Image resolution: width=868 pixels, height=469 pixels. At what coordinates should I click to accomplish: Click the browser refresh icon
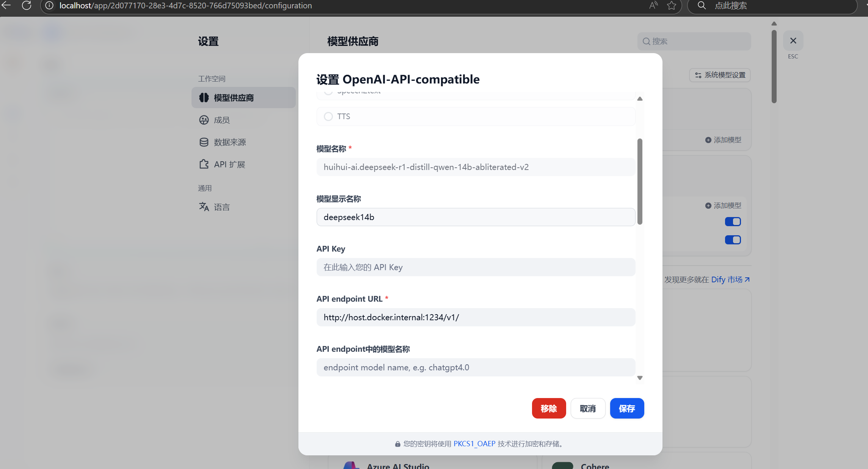point(27,5)
